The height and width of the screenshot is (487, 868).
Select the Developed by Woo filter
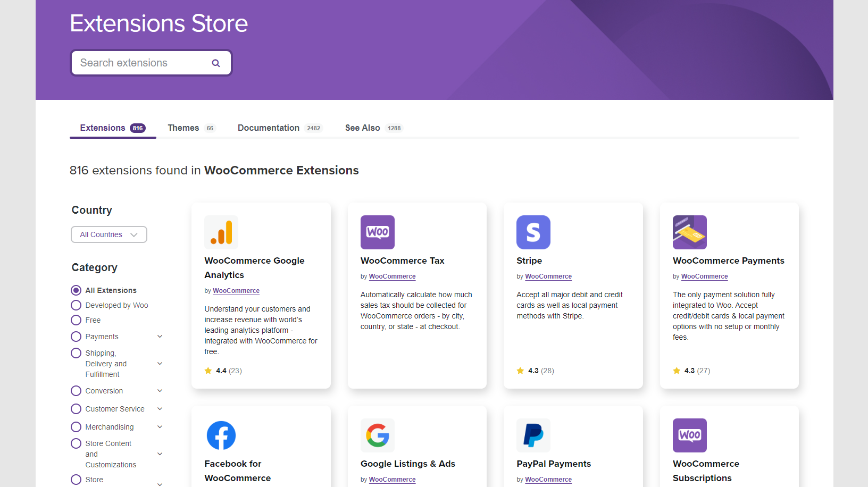pos(76,305)
